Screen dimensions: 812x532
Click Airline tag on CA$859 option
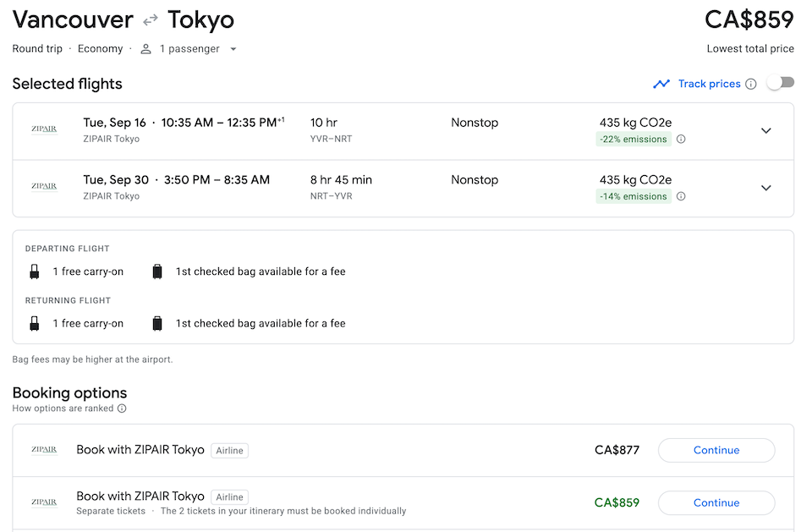229,497
